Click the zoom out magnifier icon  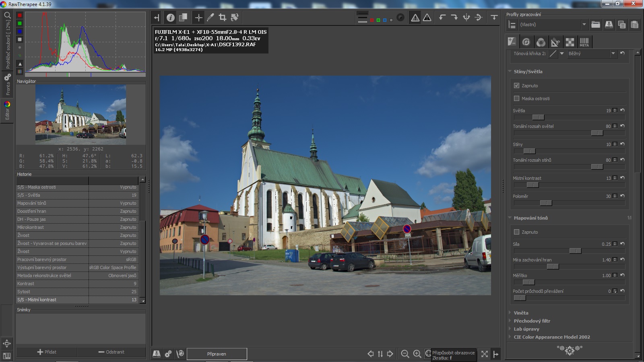pyautogui.click(x=405, y=354)
